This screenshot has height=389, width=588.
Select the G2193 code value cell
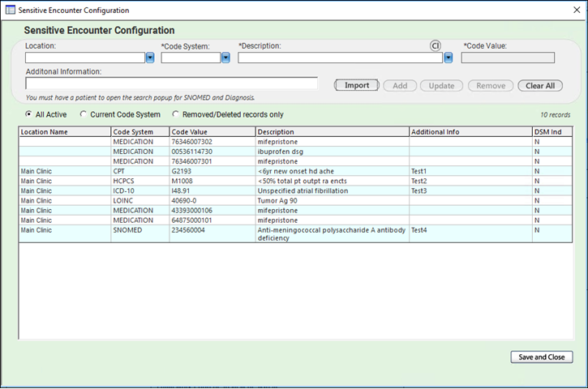click(212, 171)
